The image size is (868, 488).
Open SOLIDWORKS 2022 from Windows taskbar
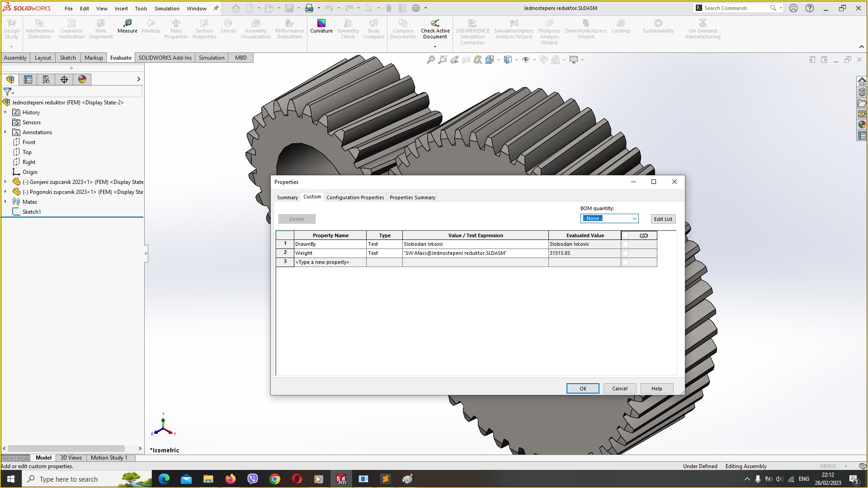tap(341, 479)
